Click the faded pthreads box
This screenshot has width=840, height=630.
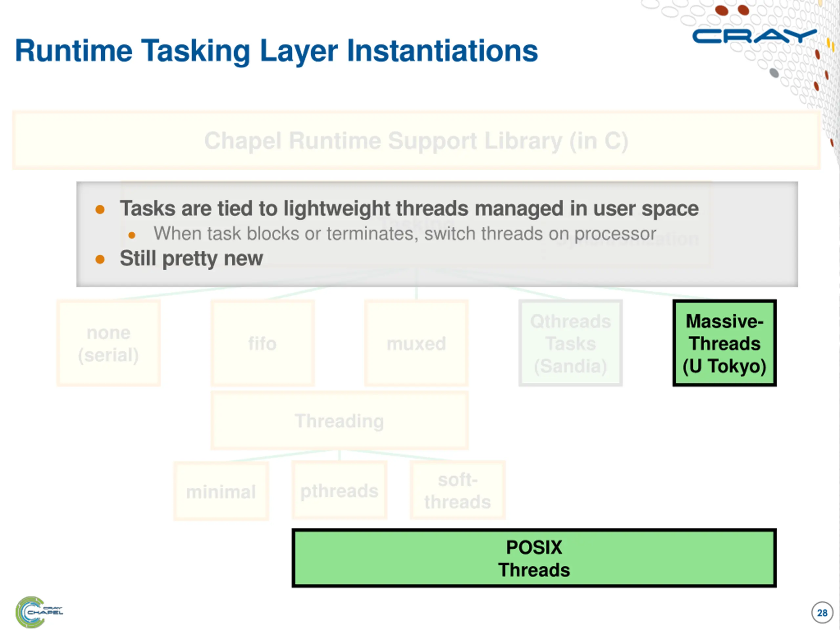pos(340,490)
